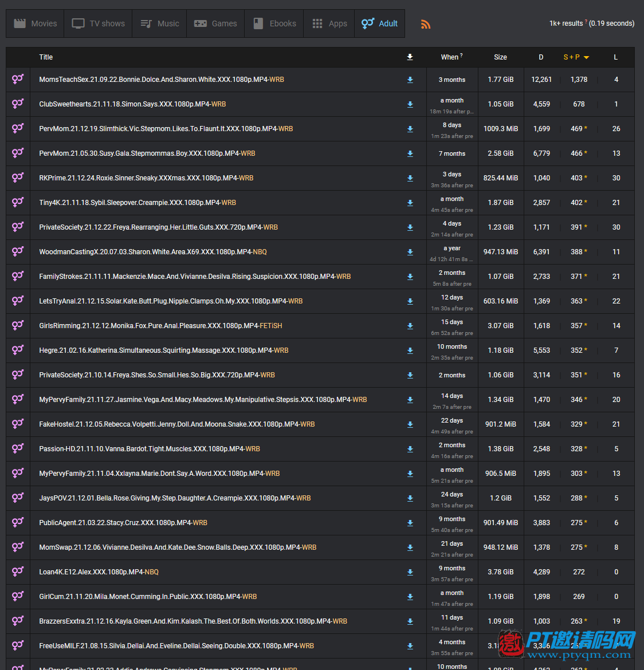
Task: Download the 1.19 GiB torrent
Action: 410,597
